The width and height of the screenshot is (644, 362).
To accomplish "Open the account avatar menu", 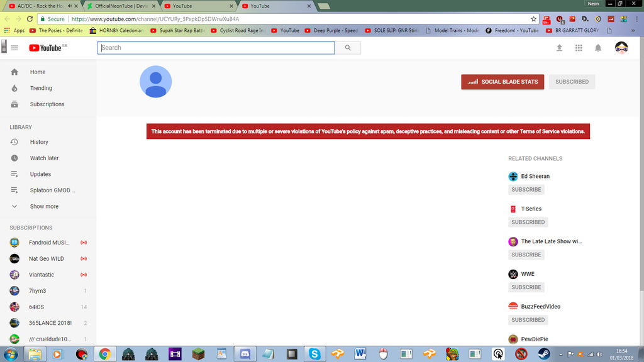I will 621,48.
